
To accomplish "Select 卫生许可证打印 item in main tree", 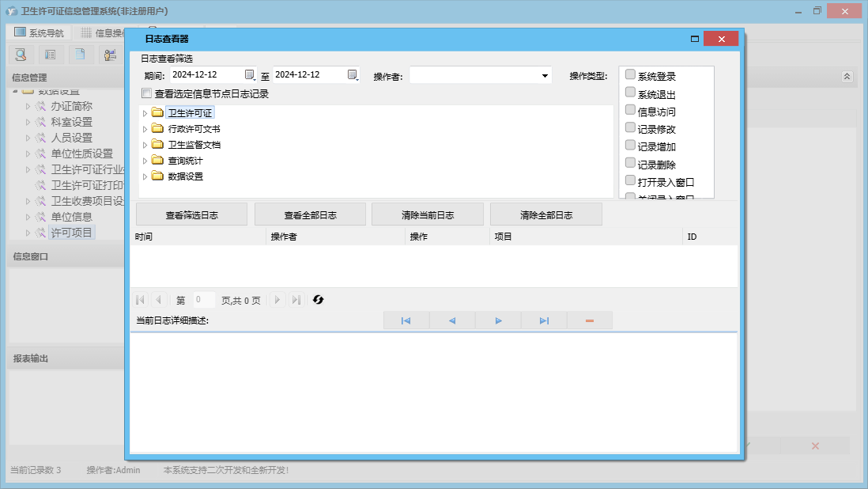I will [x=88, y=185].
